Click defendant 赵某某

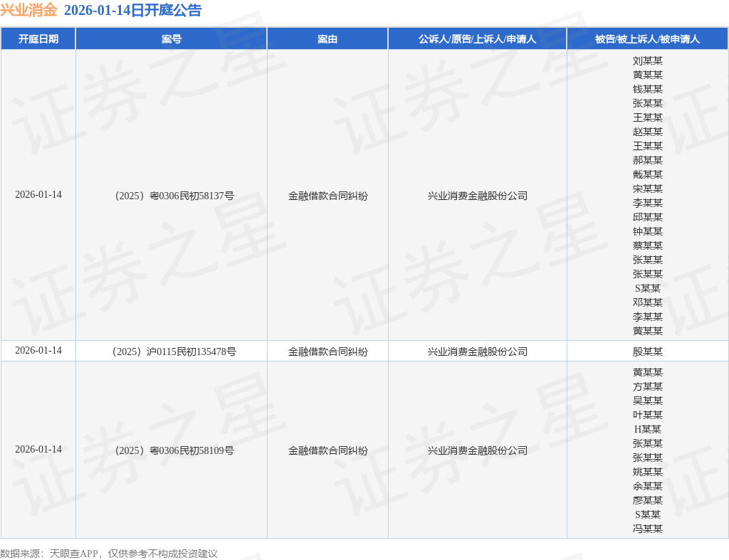pyautogui.click(x=648, y=132)
